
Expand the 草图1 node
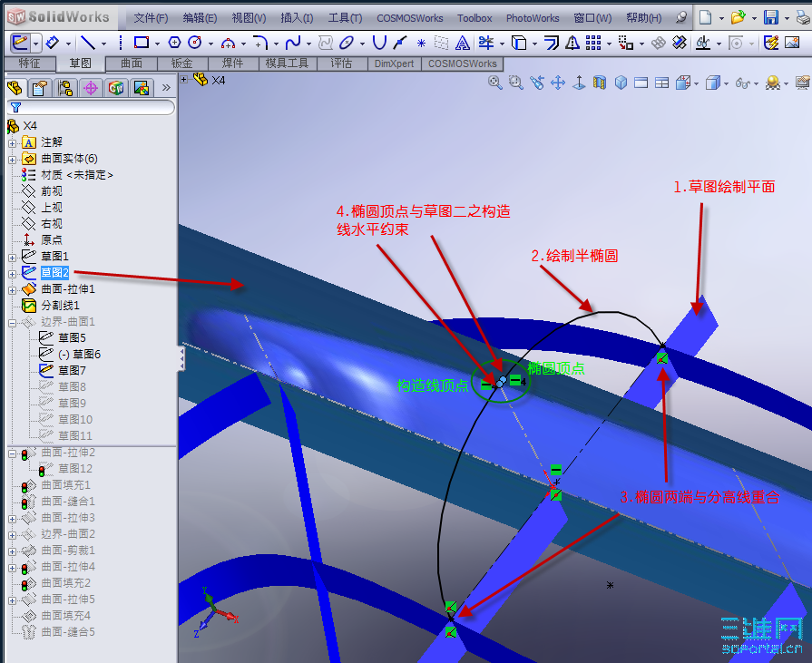click(13, 258)
